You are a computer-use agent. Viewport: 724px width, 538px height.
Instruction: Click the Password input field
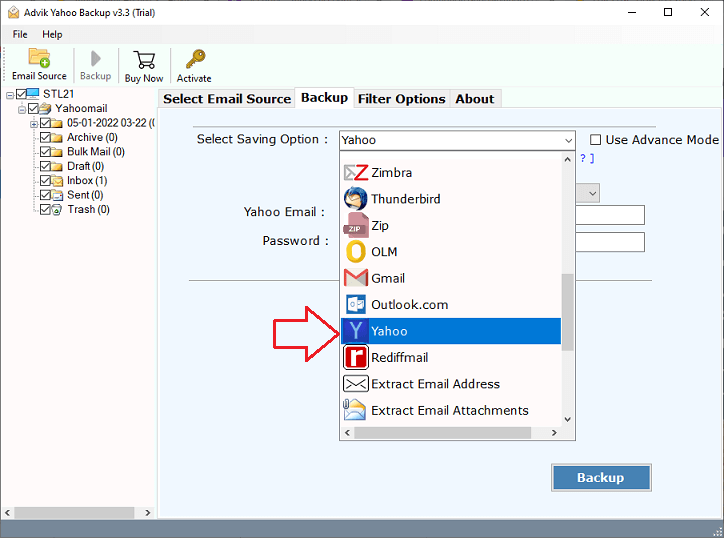pos(610,242)
